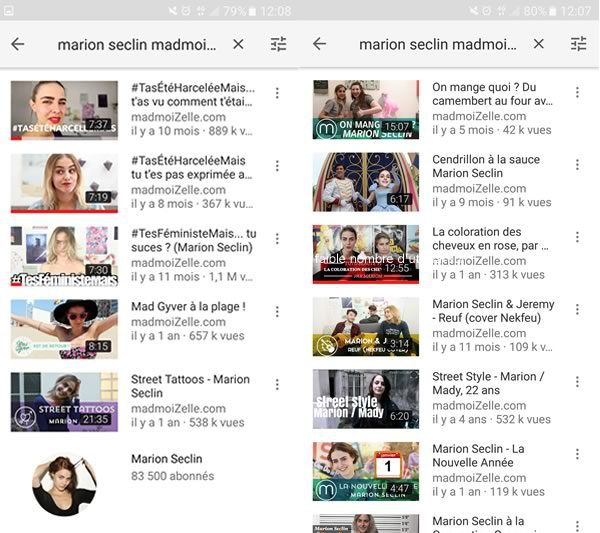Open options for La coloration des cheveux video
This screenshot has width=600, height=533.
pyautogui.click(x=577, y=237)
